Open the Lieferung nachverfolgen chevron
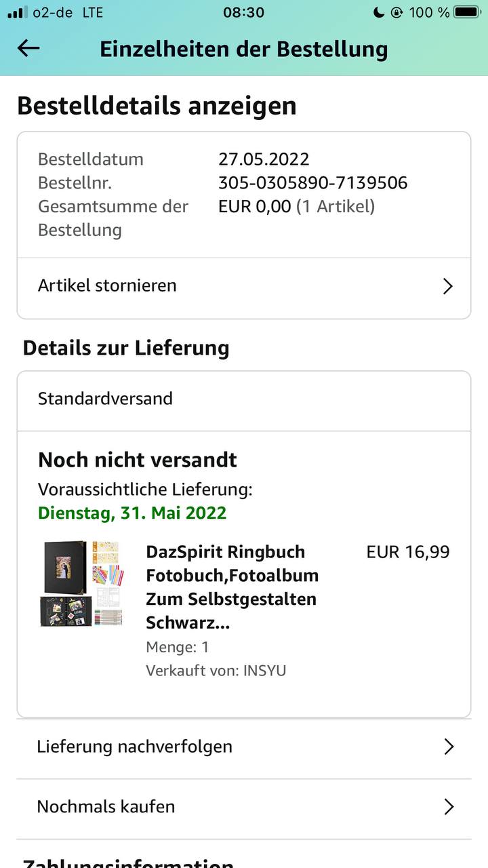 click(x=448, y=747)
